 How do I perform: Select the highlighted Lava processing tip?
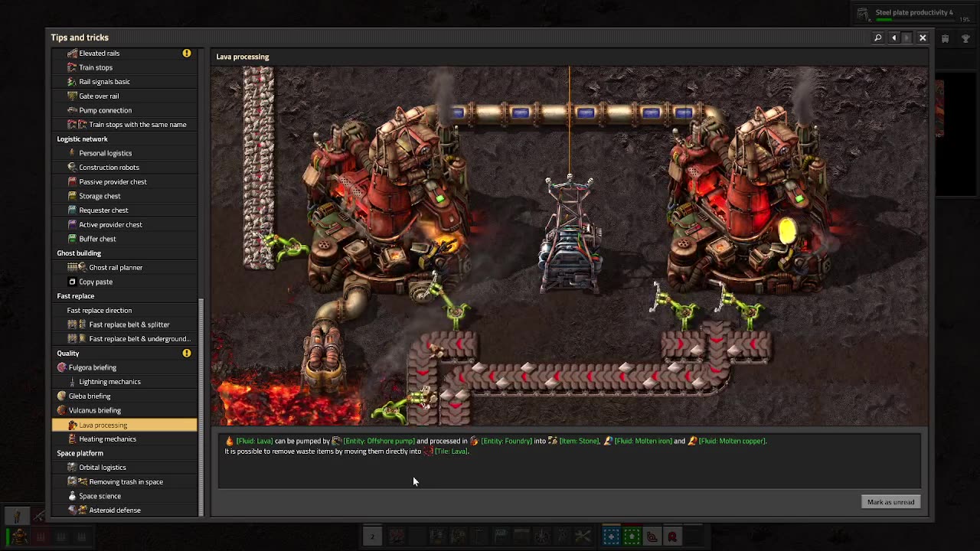pyautogui.click(x=124, y=425)
